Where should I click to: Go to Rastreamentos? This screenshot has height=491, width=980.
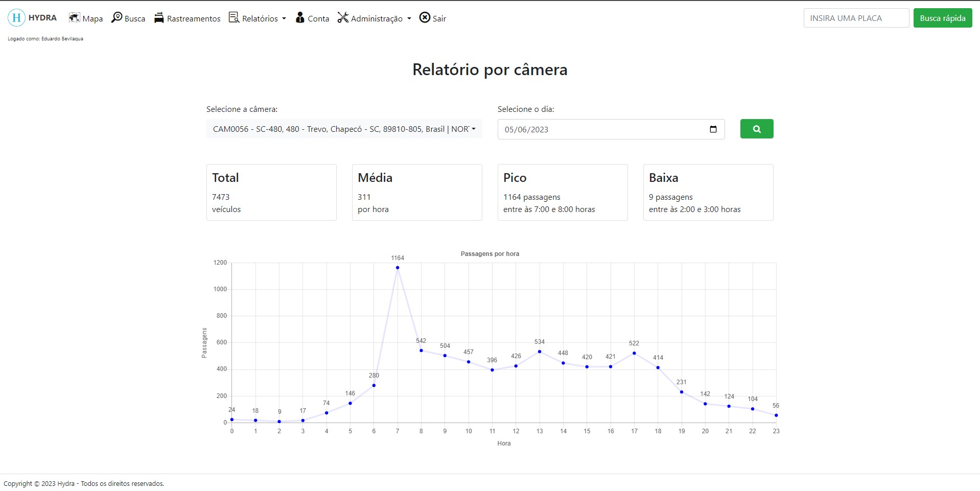[187, 18]
